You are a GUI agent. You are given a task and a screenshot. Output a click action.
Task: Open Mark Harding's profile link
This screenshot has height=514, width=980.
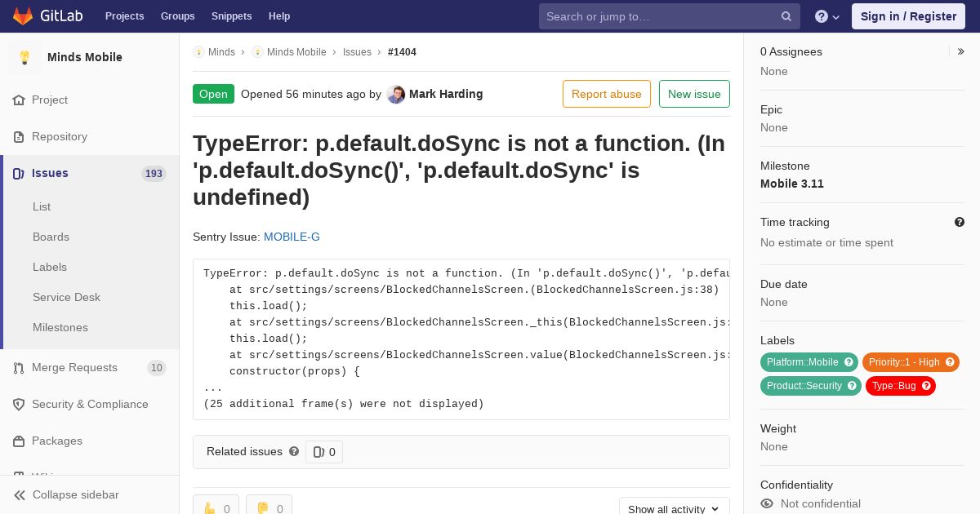(x=446, y=94)
